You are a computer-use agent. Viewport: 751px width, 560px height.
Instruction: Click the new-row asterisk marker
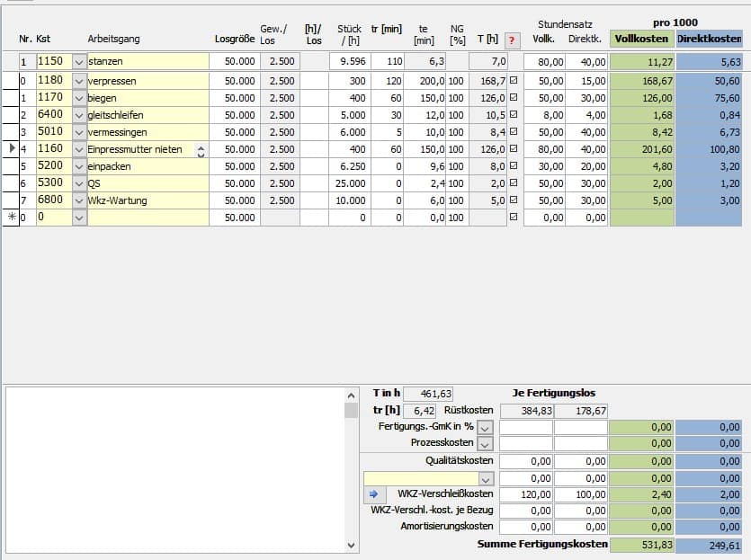click(12, 218)
